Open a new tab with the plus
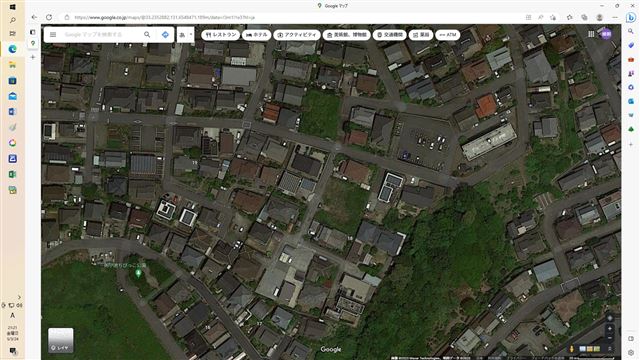640x360 pixels. point(33,57)
